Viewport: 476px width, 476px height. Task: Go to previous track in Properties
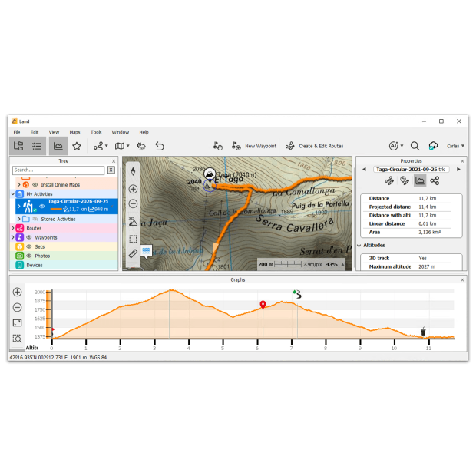tap(364, 170)
